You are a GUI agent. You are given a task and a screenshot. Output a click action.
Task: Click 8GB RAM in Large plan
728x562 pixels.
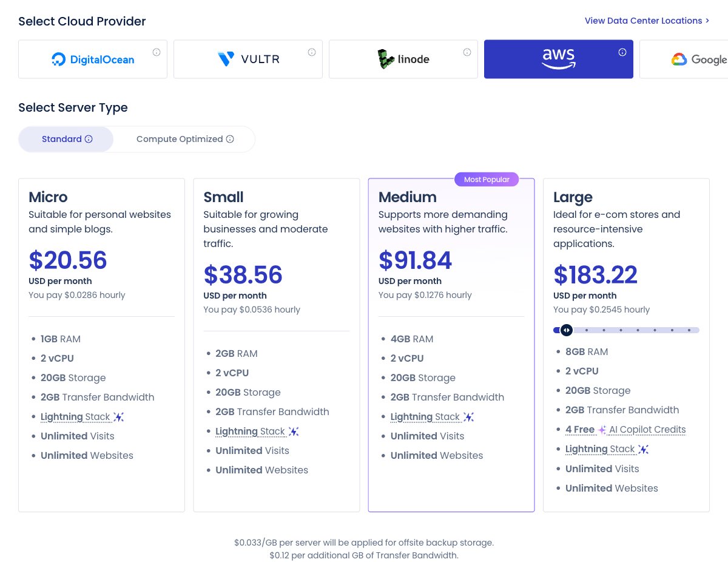click(x=587, y=352)
